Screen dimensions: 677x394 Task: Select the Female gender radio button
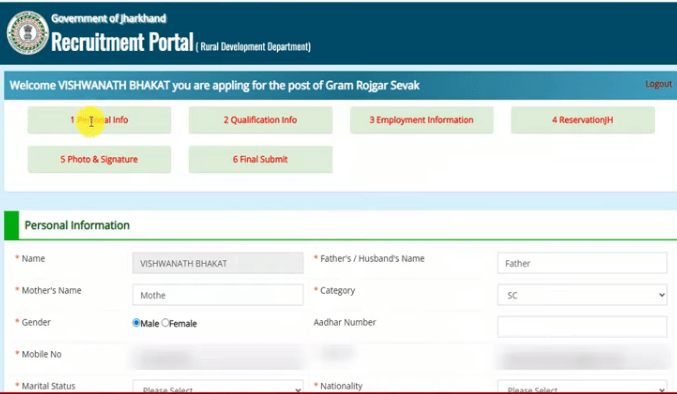[x=165, y=323]
